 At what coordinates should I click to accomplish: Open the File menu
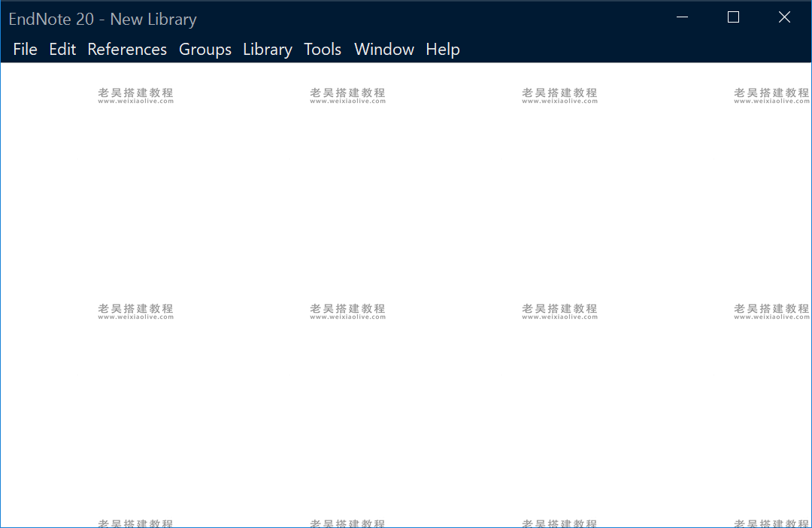25,50
